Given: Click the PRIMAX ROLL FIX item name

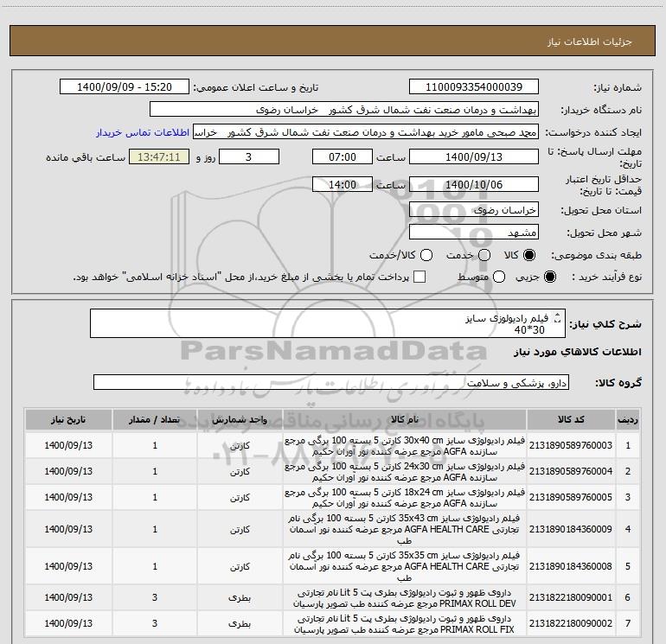Looking at the screenshot, I should 405,623.
